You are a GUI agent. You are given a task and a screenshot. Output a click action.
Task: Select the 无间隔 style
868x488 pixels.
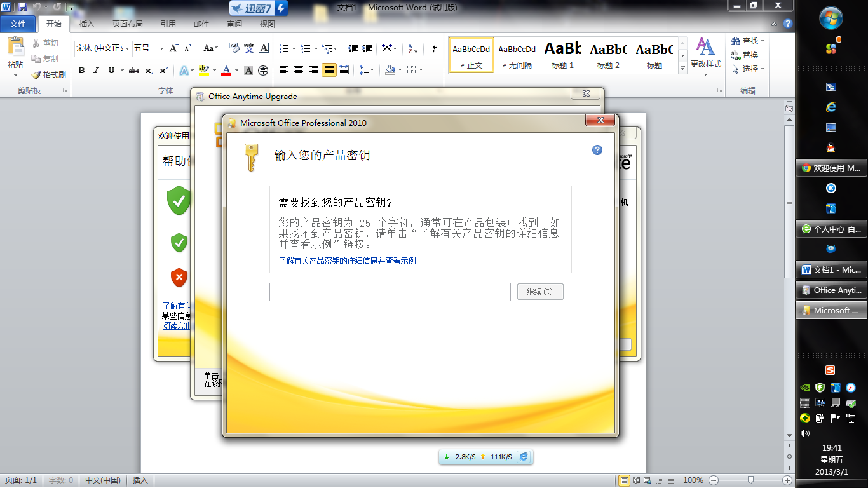click(x=517, y=55)
